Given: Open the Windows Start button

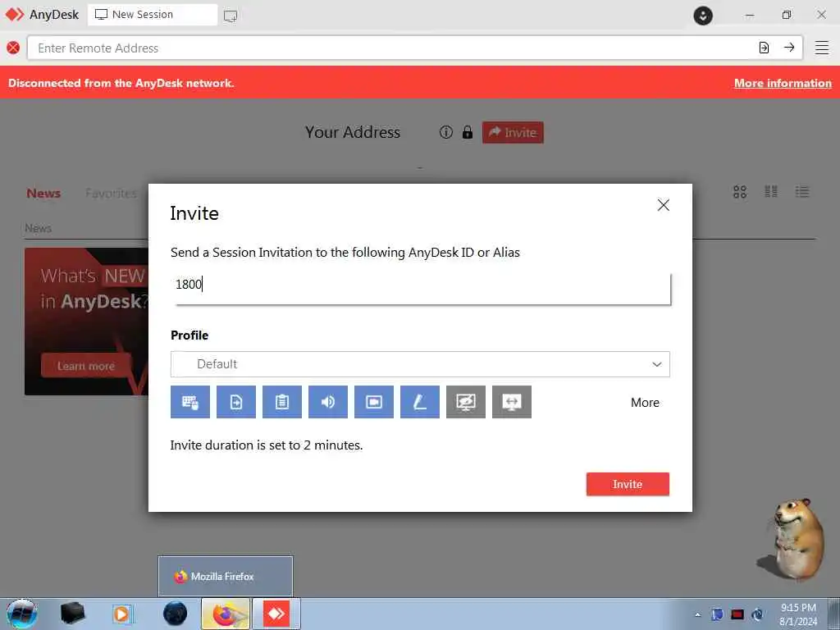Looking at the screenshot, I should [21, 614].
